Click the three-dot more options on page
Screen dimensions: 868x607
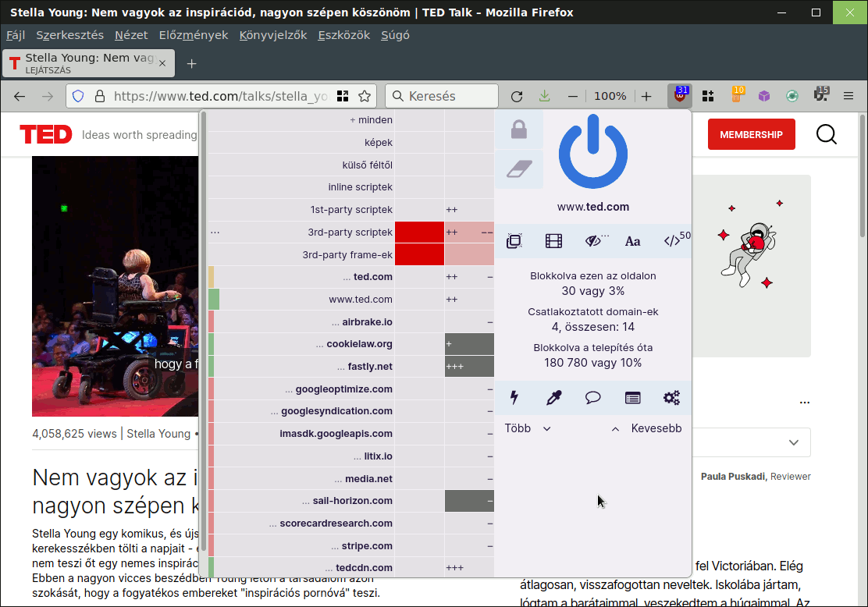point(804,403)
